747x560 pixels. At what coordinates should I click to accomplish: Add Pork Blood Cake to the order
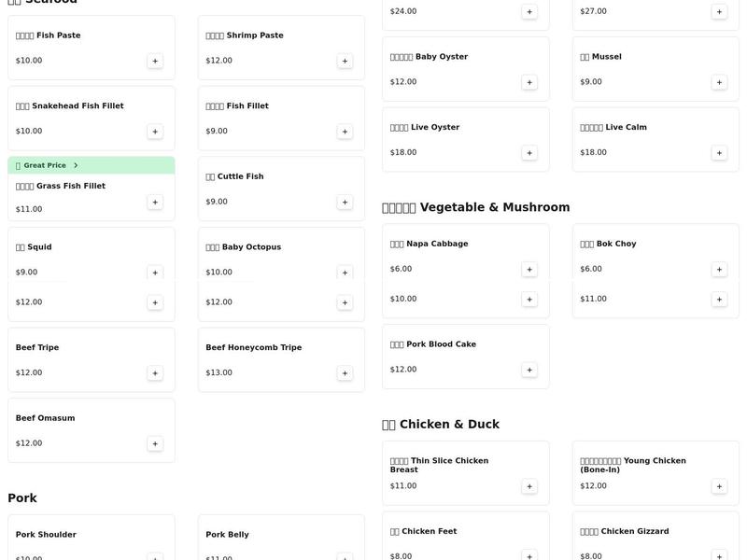point(528,368)
